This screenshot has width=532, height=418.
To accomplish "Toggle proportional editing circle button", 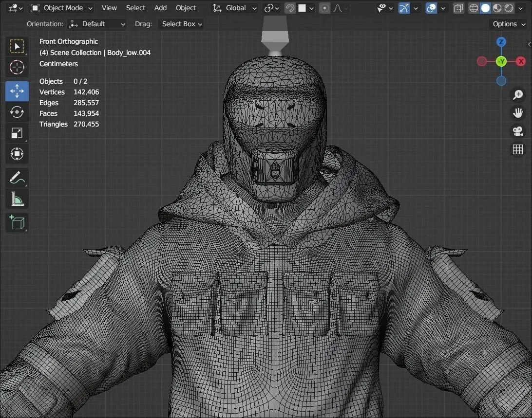I will 324,8.
